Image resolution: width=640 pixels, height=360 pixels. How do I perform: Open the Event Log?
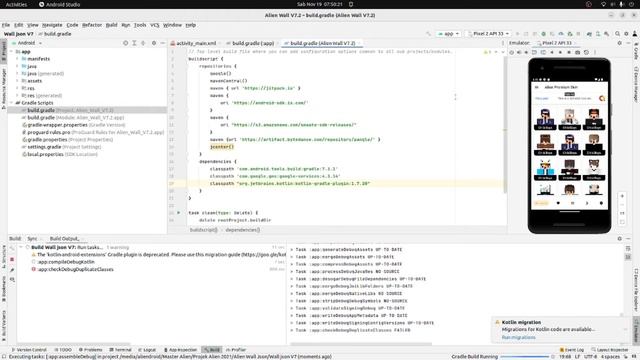pyautogui.click(x=572, y=350)
